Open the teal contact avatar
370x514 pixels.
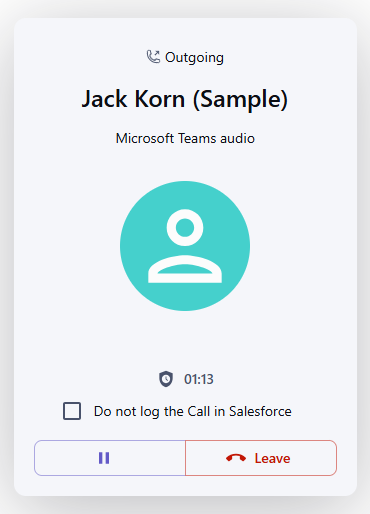[x=185, y=246]
